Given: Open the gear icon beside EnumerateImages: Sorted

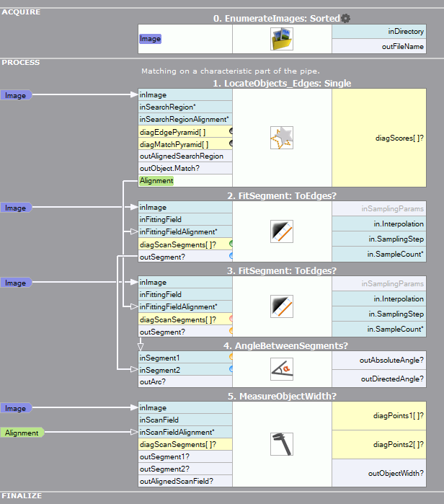Looking at the screenshot, I should click(346, 18).
